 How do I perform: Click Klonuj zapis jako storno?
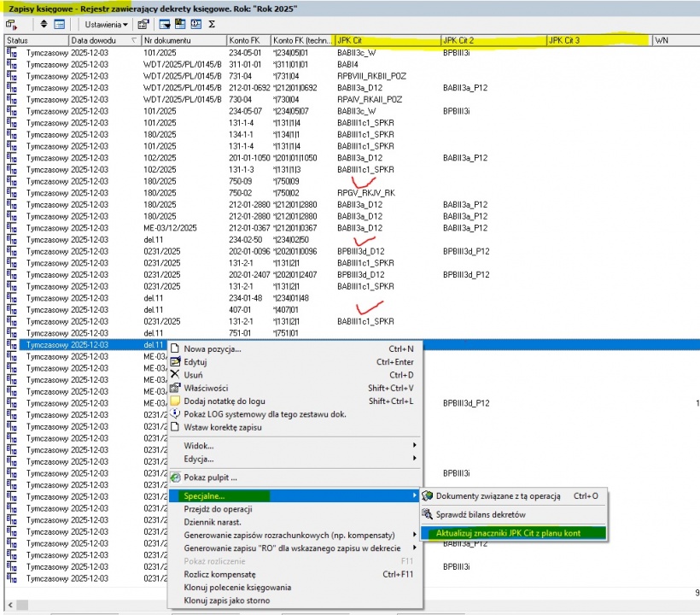pyautogui.click(x=235, y=600)
